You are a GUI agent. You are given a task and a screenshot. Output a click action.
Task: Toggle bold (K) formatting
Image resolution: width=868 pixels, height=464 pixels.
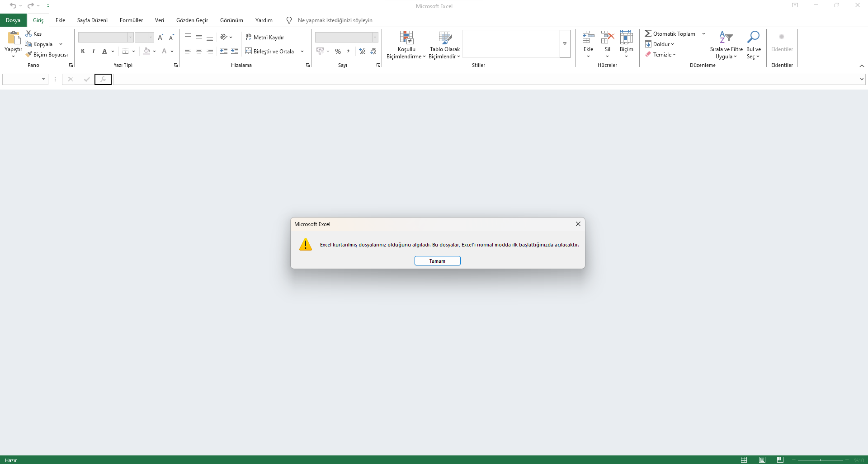point(83,51)
